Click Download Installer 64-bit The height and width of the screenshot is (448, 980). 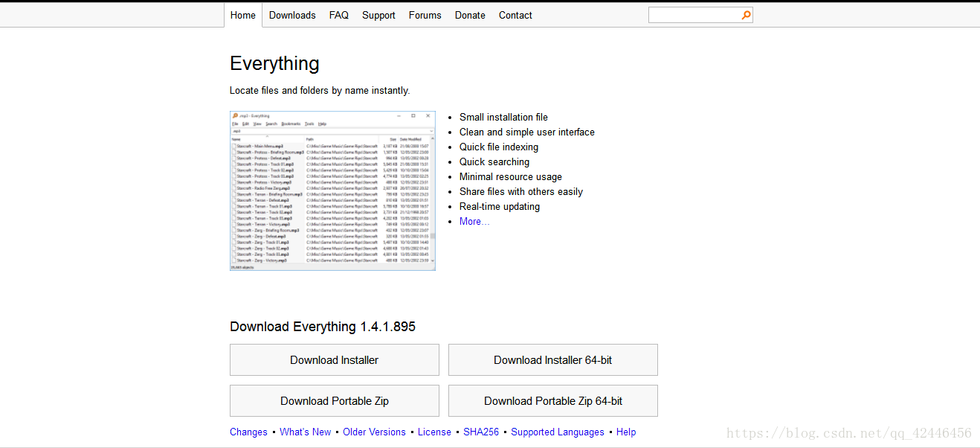552,359
